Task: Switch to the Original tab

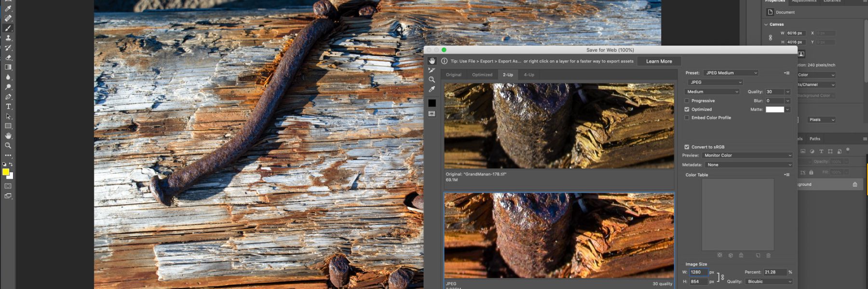Action: 453,75
